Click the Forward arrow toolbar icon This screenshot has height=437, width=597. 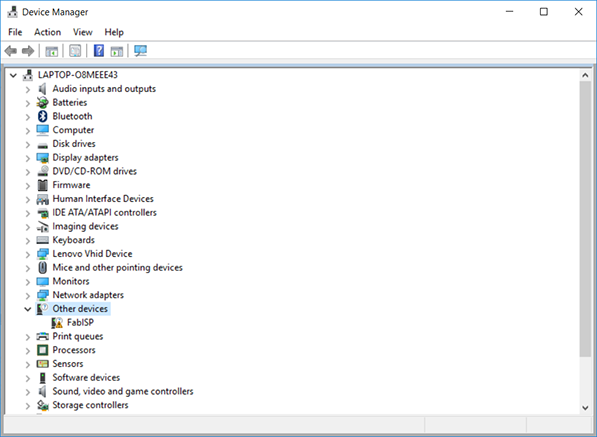[x=28, y=51]
